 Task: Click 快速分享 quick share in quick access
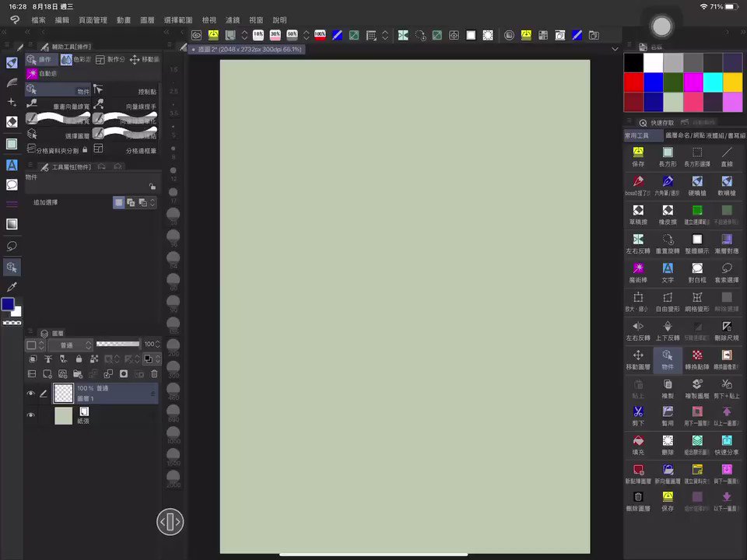click(727, 445)
